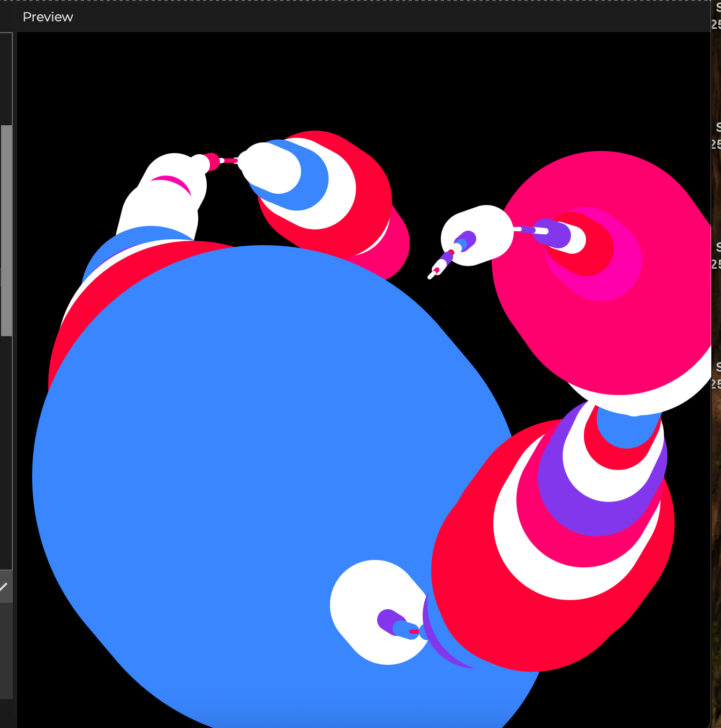Click the empty Preview header bar area

click(x=375, y=17)
